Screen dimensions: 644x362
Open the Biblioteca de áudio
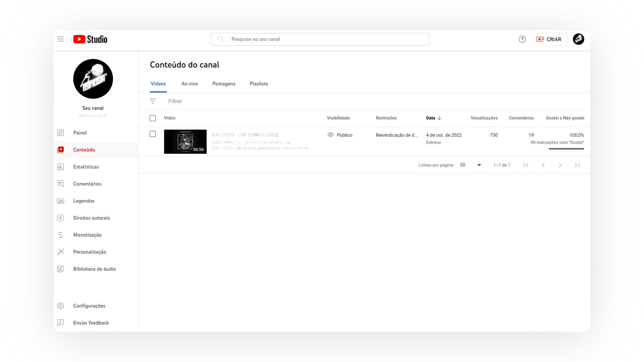[x=95, y=269]
